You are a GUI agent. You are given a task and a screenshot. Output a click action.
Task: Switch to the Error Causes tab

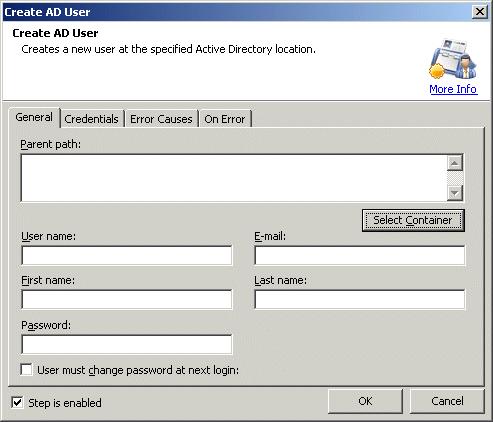[161, 119]
